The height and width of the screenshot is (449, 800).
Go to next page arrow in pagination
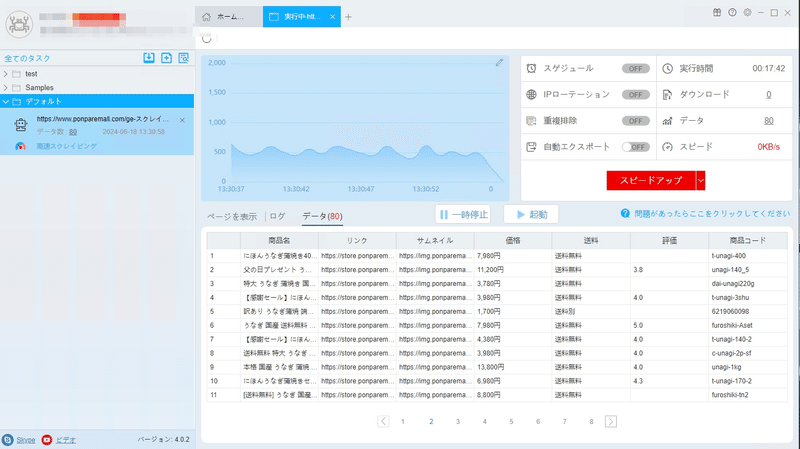pyautogui.click(x=611, y=421)
